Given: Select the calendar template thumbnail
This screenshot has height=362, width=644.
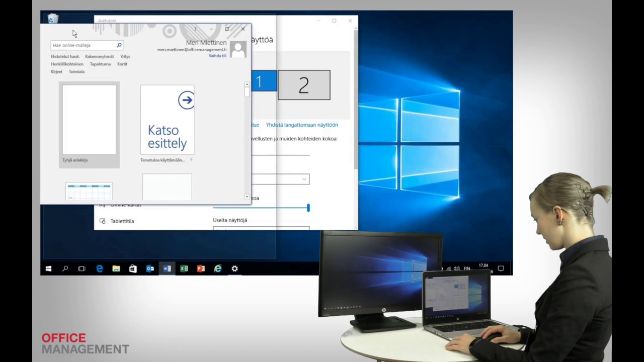Looking at the screenshot, I should [x=89, y=192].
